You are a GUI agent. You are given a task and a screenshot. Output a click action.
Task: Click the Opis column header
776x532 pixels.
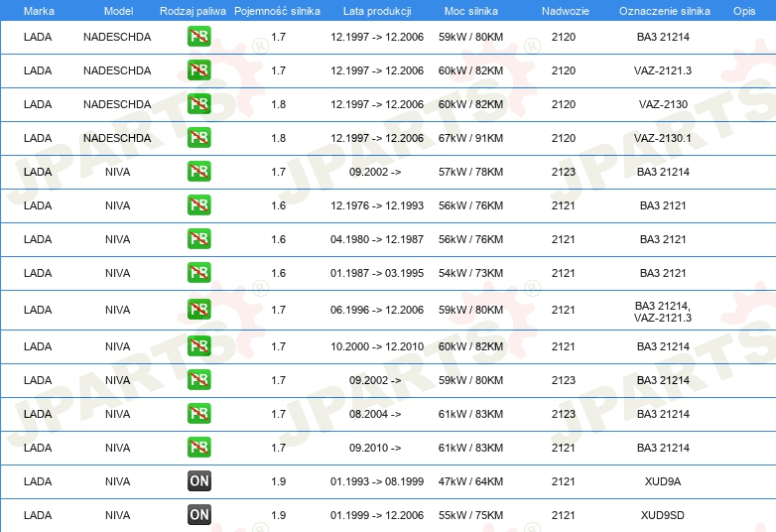[x=744, y=11]
